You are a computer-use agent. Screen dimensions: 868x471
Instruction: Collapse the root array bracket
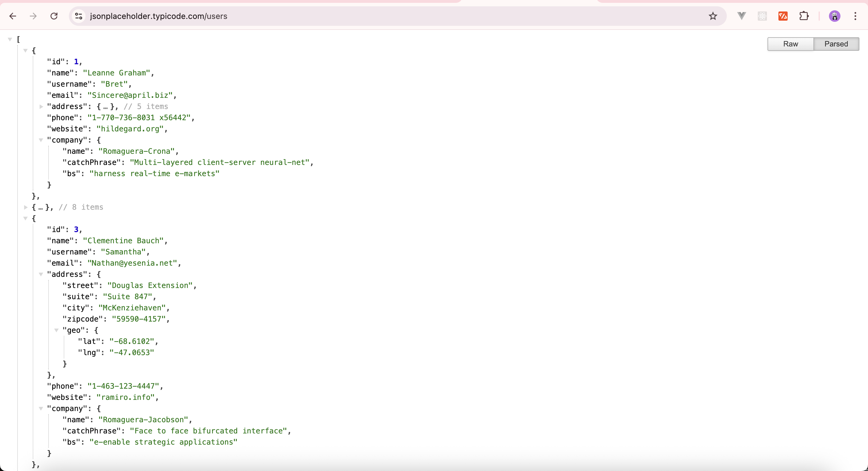[10, 39]
